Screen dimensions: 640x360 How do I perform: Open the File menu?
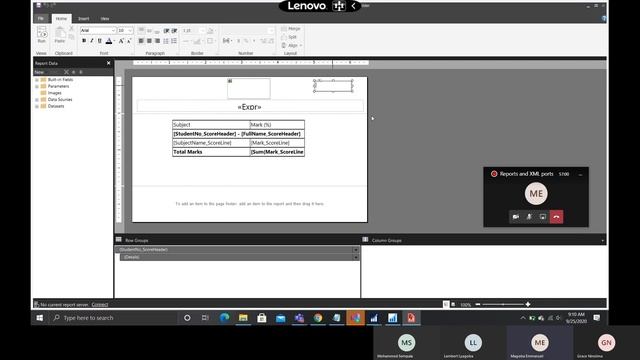(x=41, y=18)
